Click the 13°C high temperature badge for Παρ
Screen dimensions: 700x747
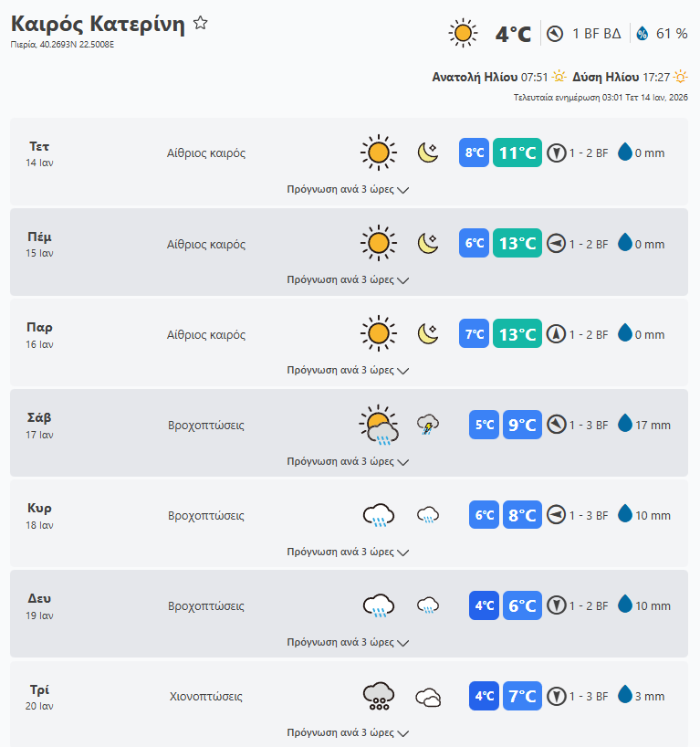click(517, 334)
